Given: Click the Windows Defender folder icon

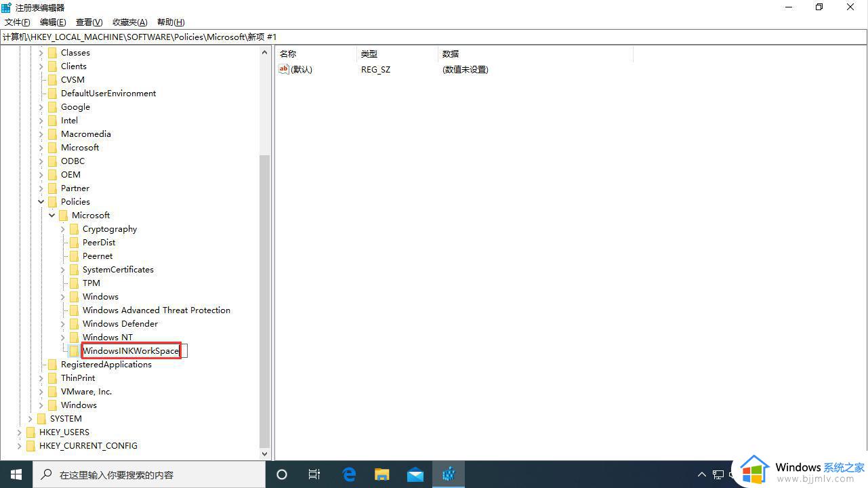Looking at the screenshot, I should [x=74, y=324].
